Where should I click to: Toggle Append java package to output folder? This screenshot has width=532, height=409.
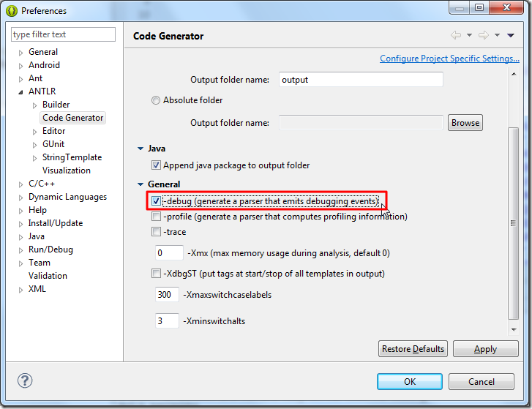[156, 165]
